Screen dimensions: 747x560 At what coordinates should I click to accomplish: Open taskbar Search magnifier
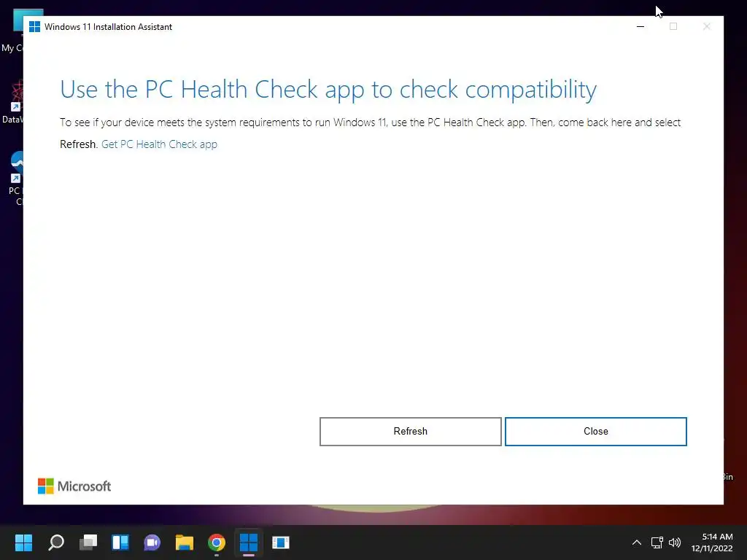(56, 542)
